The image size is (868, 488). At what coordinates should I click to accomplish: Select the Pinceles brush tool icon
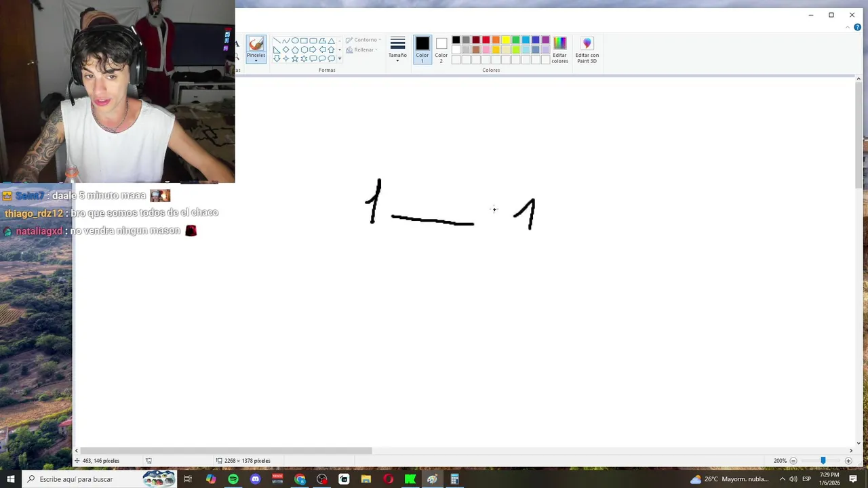[256, 44]
